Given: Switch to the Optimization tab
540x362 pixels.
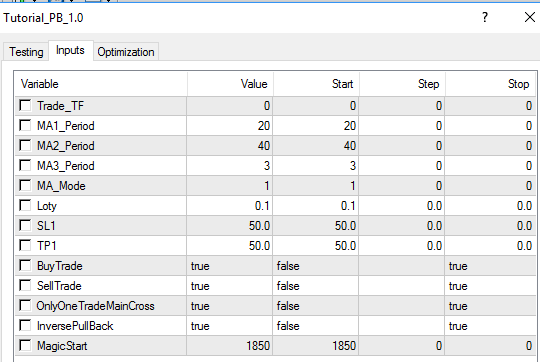Looking at the screenshot, I should [126, 52].
